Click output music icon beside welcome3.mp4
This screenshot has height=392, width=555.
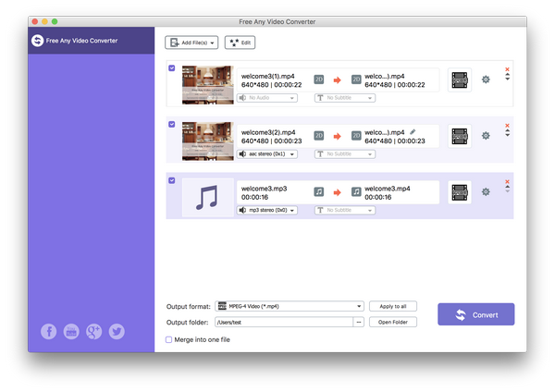pos(356,191)
